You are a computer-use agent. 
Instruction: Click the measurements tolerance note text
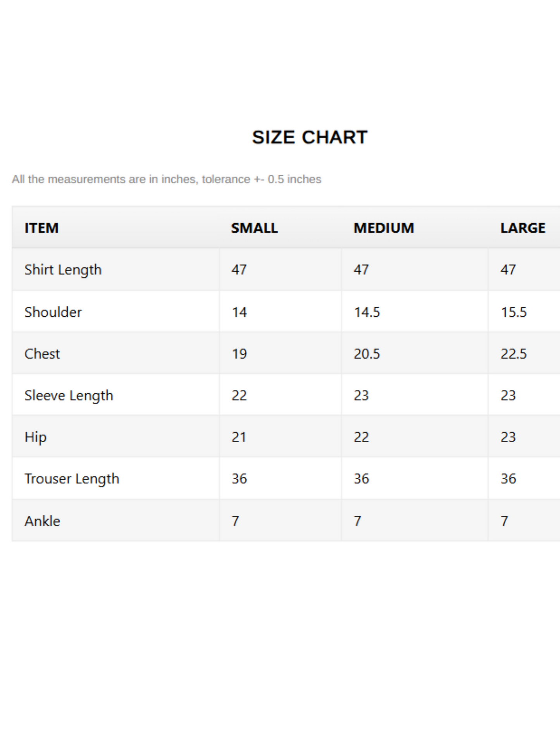click(167, 179)
